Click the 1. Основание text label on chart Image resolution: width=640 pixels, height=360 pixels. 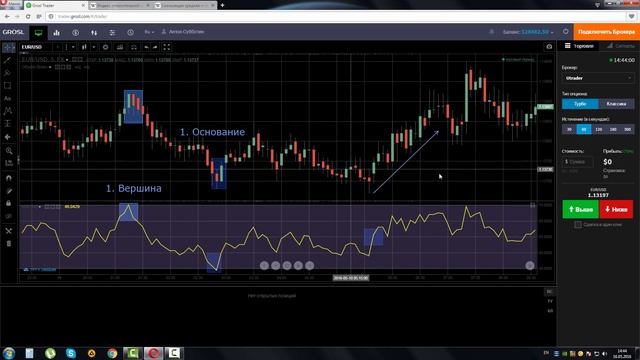point(213,132)
